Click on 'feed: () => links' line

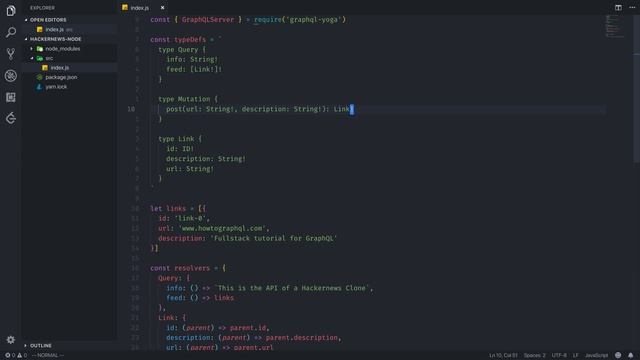point(200,298)
